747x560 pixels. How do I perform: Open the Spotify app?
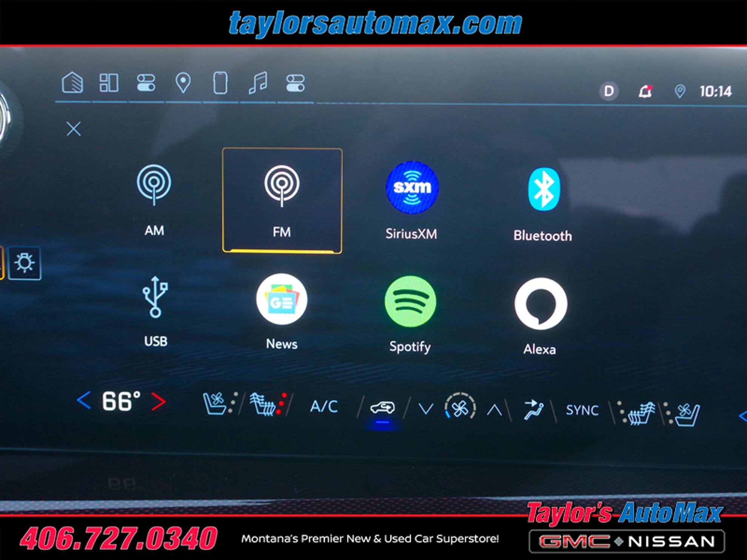(410, 315)
